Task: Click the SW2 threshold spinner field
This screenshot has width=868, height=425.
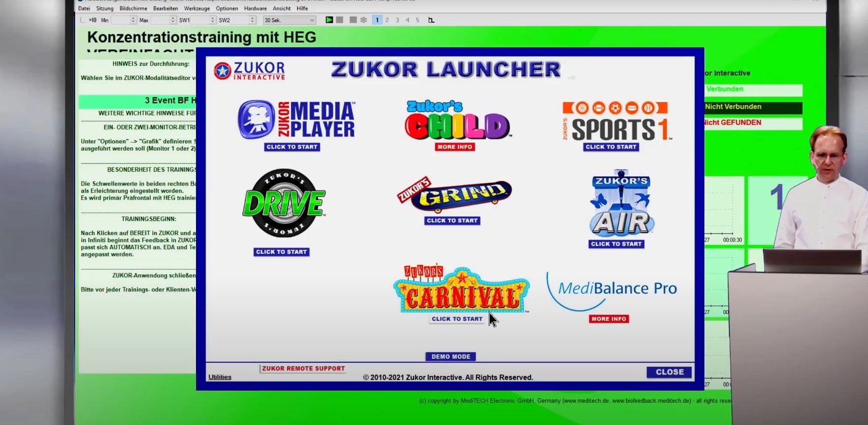Action: [x=243, y=20]
